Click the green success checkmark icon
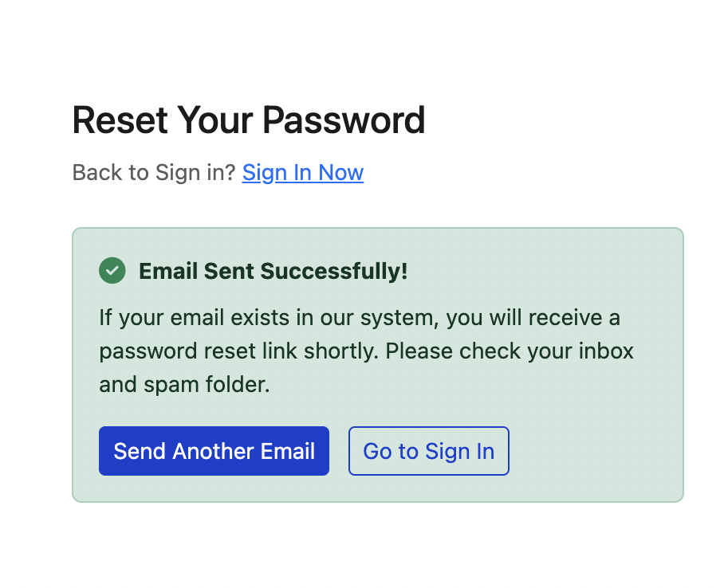 pos(112,271)
